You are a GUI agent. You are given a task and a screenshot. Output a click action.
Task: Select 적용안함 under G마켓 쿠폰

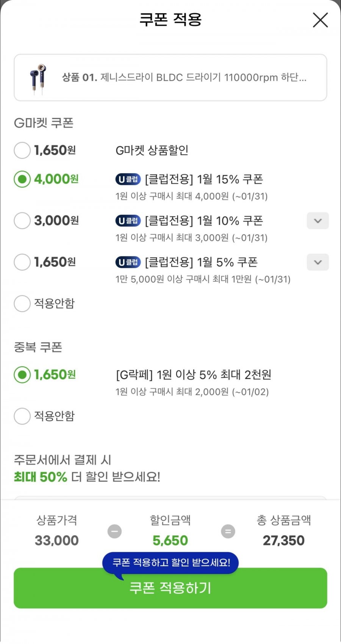point(22,303)
